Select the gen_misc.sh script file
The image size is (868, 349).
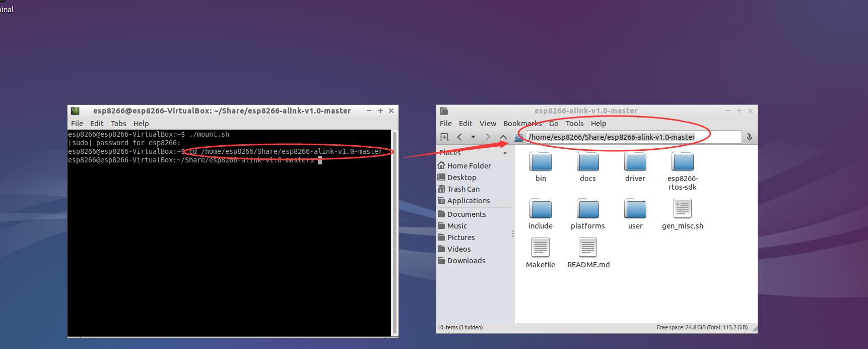(683, 214)
